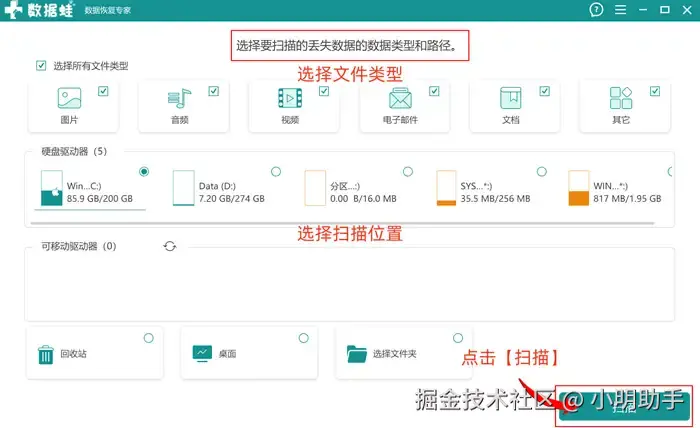The height and width of the screenshot is (428, 700).
Task: Click the 数据蛙 app logo
Action: tap(39, 9)
